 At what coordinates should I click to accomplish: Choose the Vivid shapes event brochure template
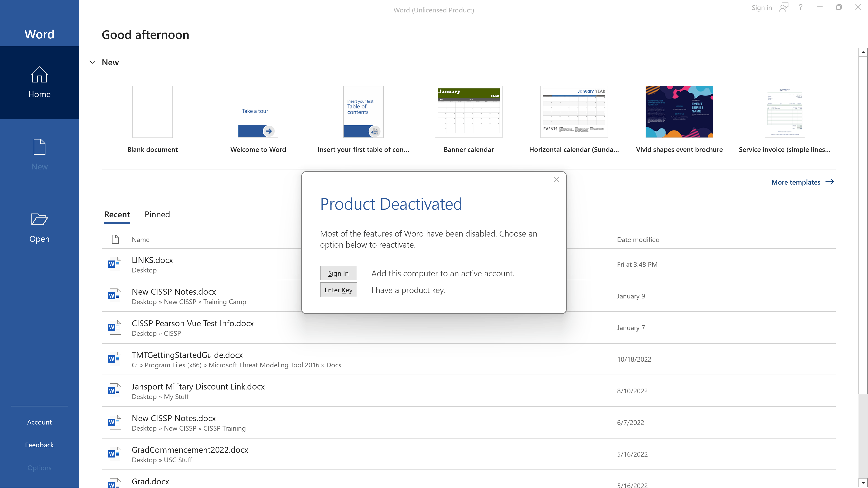(x=679, y=111)
